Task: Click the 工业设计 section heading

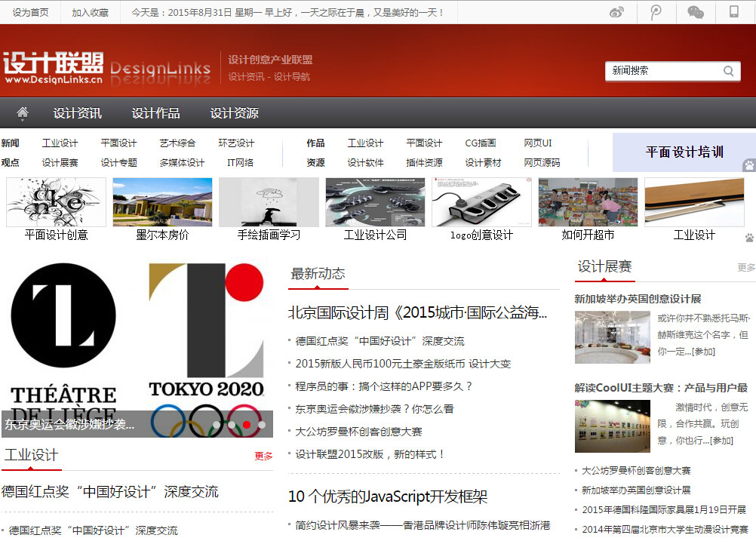Action: pyautogui.click(x=32, y=455)
